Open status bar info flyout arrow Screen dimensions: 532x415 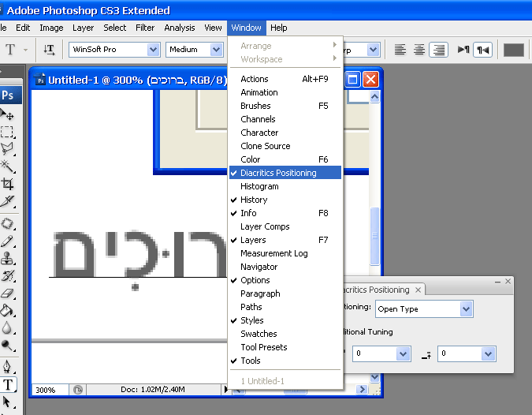pyautogui.click(x=225, y=389)
